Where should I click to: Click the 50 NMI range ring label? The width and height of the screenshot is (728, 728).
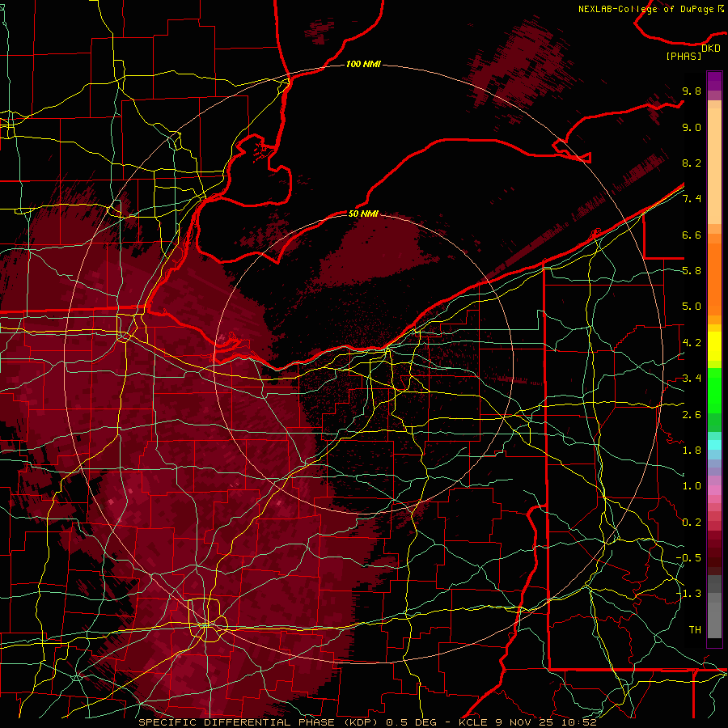(x=363, y=214)
